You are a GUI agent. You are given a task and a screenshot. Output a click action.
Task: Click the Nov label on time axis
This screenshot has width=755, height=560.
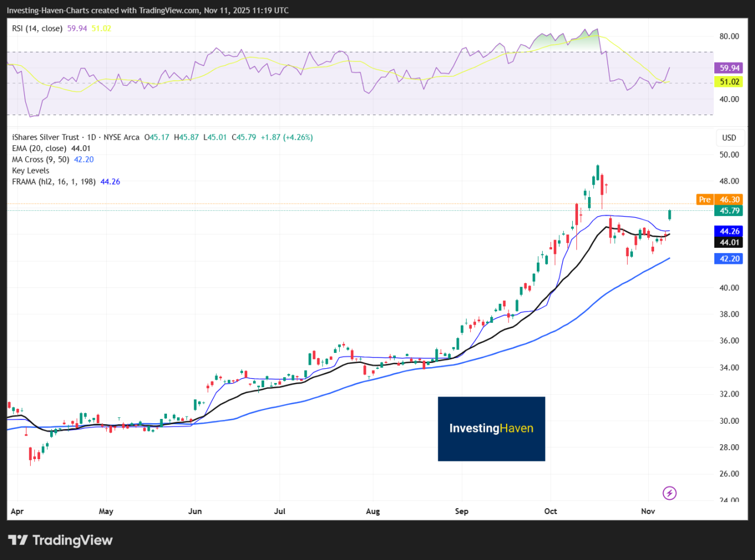click(x=648, y=511)
